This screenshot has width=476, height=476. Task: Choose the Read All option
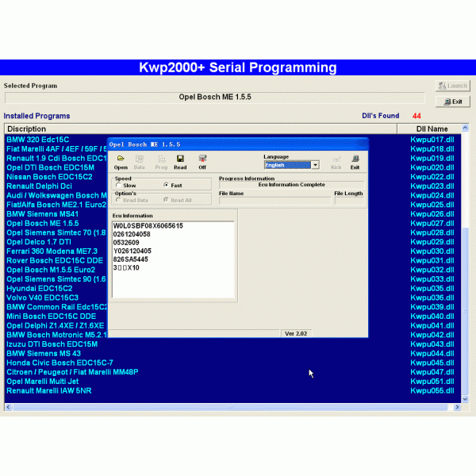[166, 200]
